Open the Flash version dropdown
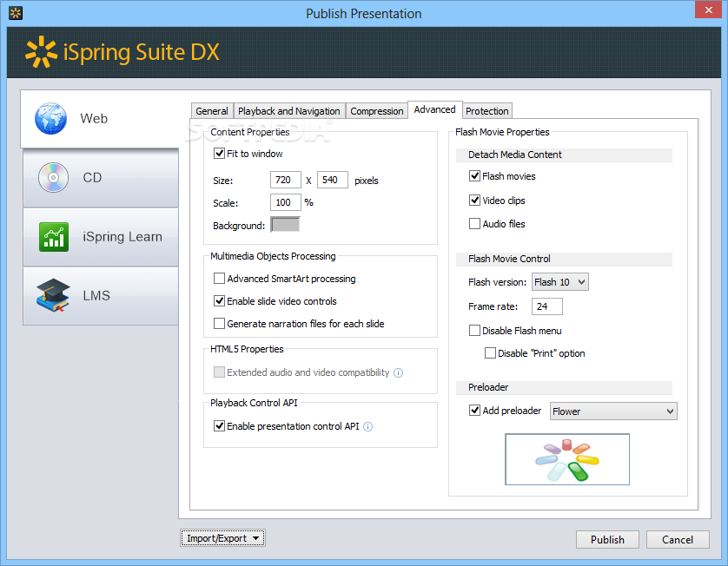 pyautogui.click(x=560, y=282)
